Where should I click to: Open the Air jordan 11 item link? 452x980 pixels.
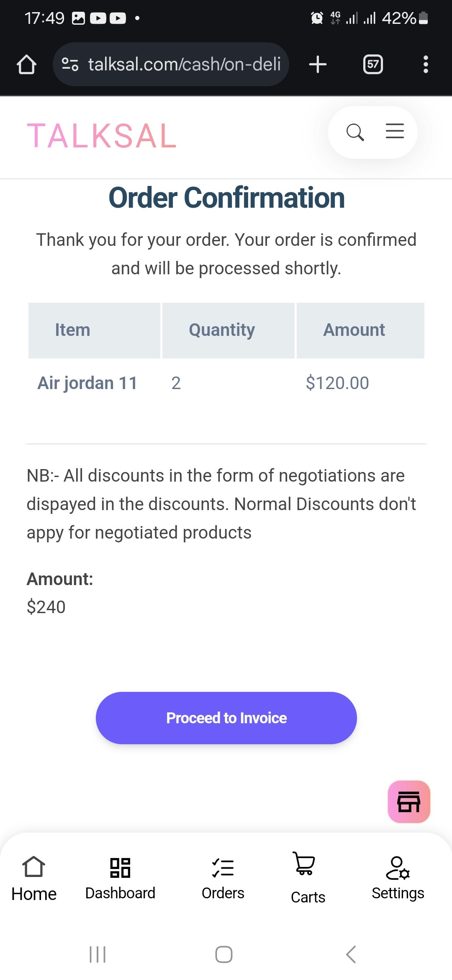click(x=87, y=383)
